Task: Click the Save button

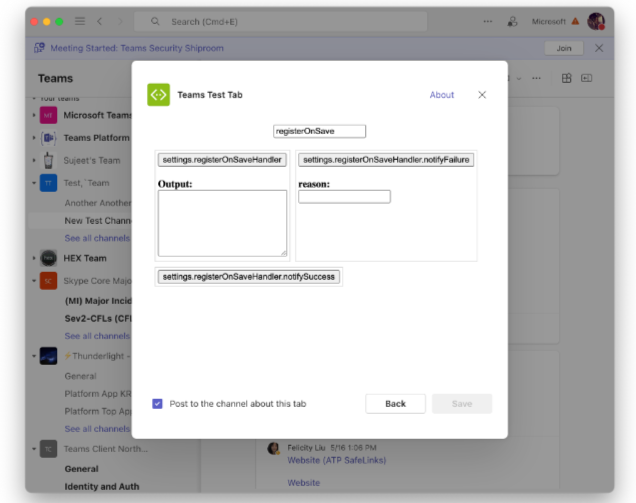Action: (x=462, y=404)
